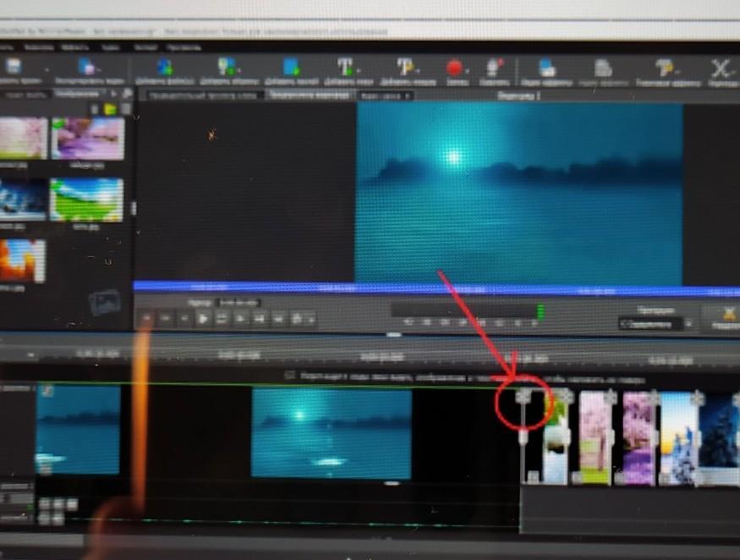Select the orange sunset thumbnail in media bin
The image size is (740, 560).
click(x=23, y=261)
